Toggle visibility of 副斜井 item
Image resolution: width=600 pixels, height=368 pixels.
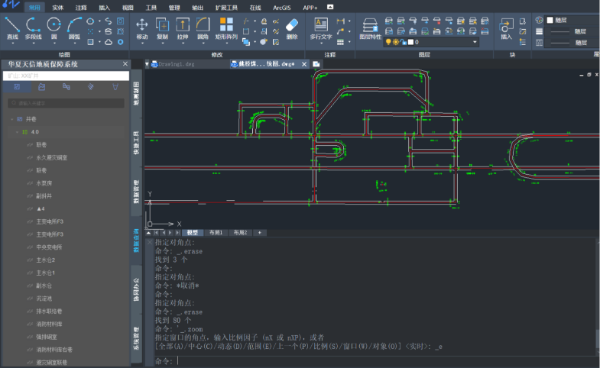click(30, 196)
